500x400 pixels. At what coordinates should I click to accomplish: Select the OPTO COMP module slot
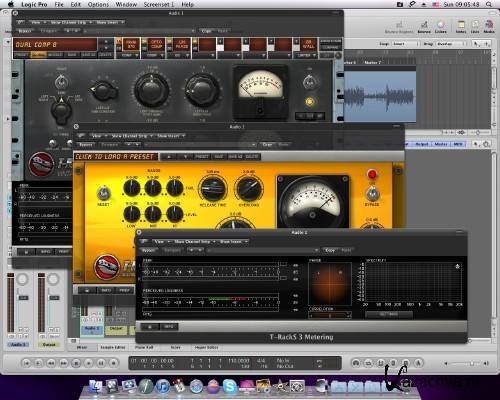pos(156,44)
